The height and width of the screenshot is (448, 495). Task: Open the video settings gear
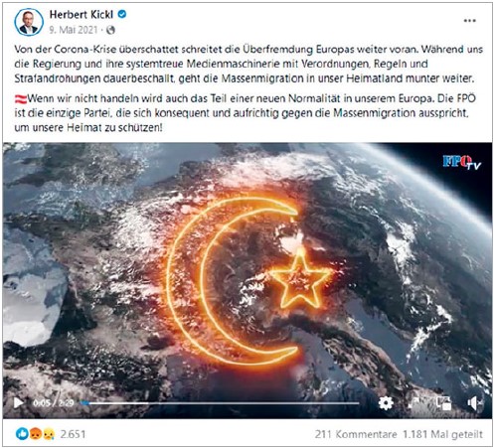click(386, 403)
